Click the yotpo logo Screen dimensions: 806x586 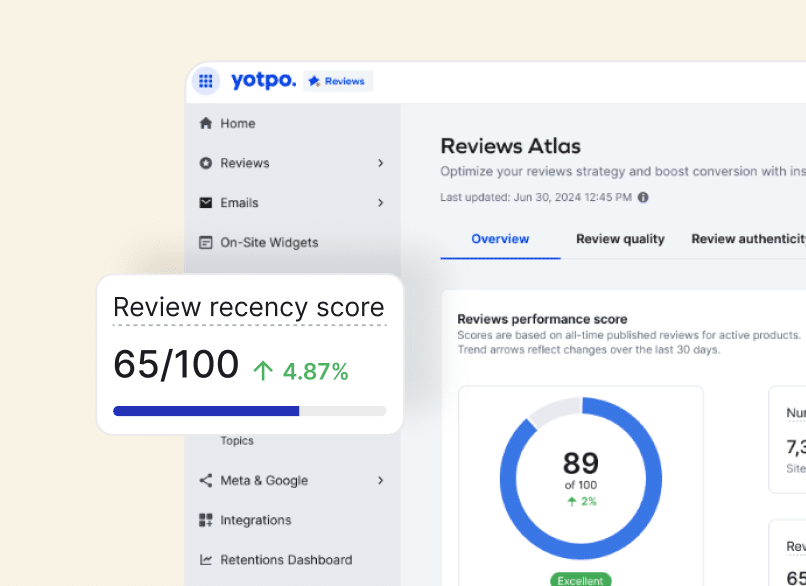click(263, 81)
